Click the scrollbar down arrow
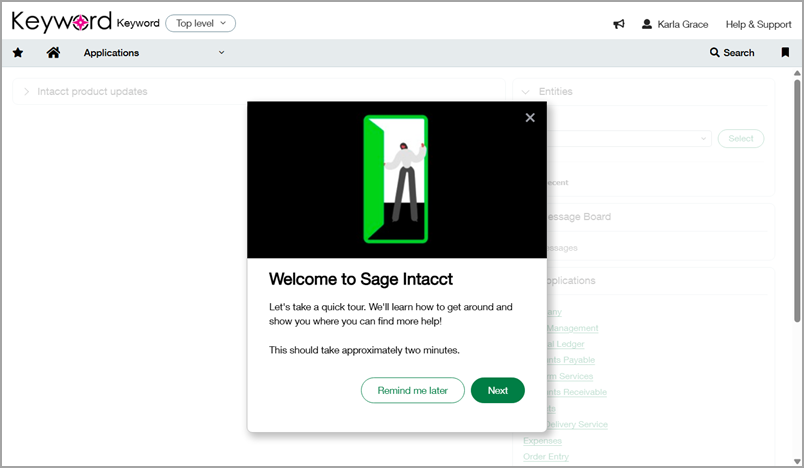 (797, 462)
